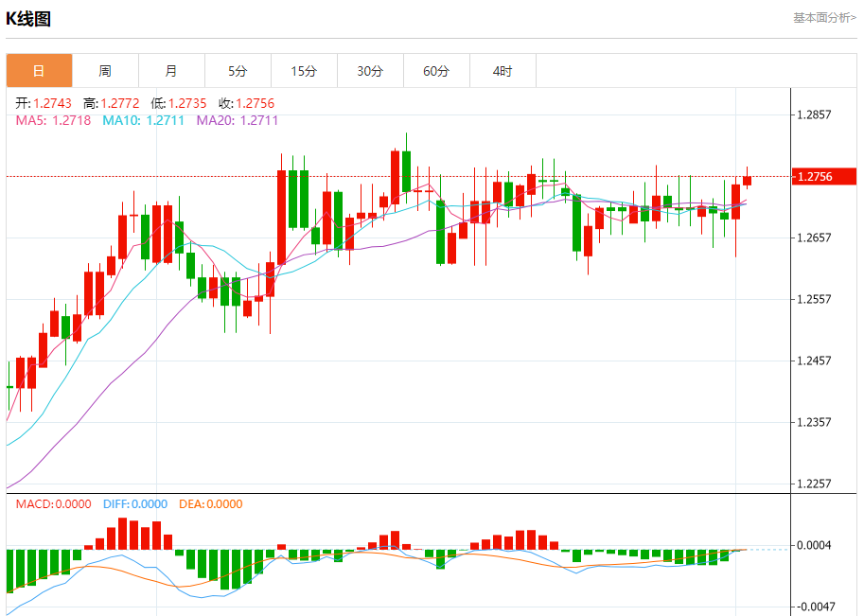Open the 5分 timeframe tab
The image size is (864, 616).
click(238, 71)
